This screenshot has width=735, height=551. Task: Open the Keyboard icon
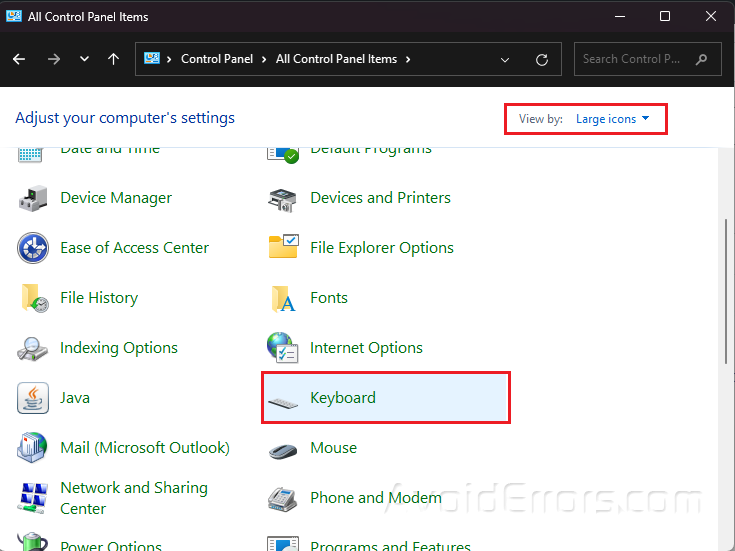click(283, 398)
